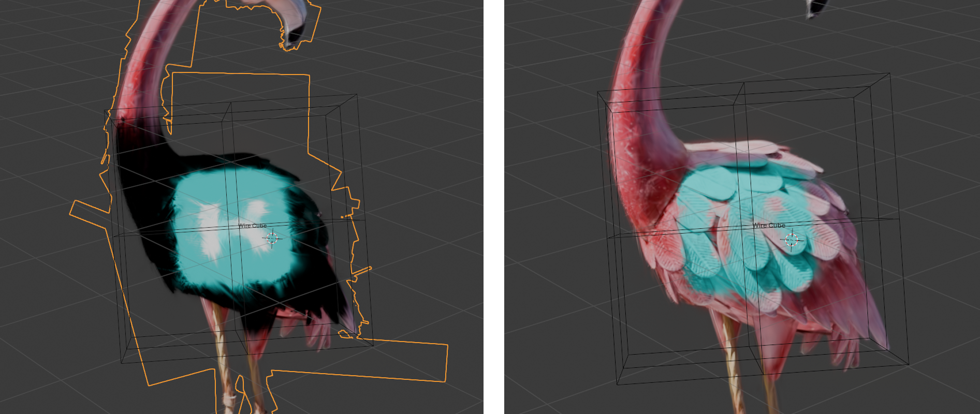Click the pink tail feathers on left flamingo

(316, 331)
